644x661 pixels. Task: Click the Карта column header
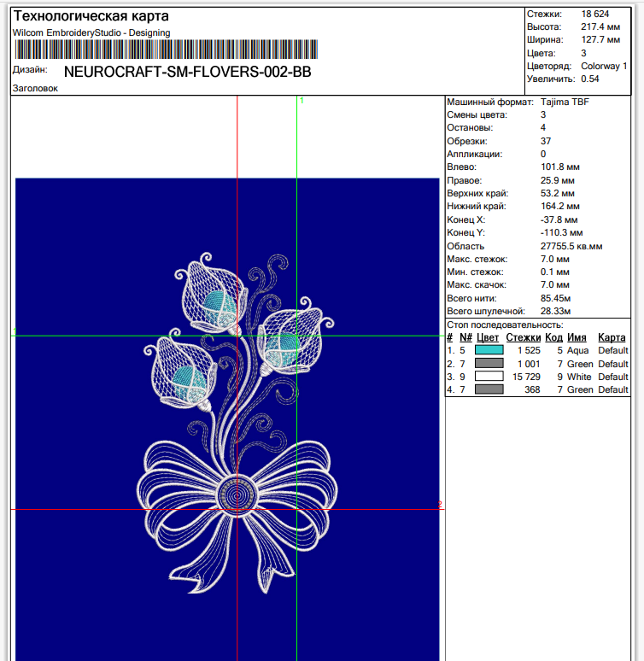[x=612, y=337]
